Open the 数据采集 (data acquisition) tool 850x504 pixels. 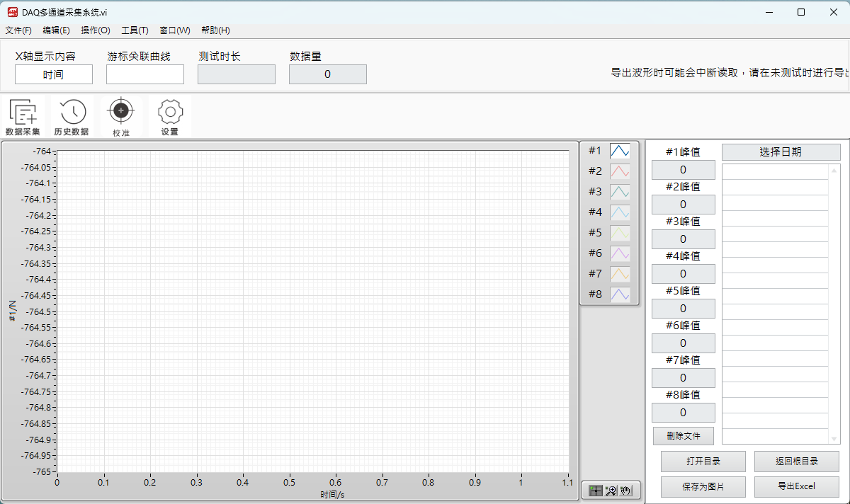23,117
